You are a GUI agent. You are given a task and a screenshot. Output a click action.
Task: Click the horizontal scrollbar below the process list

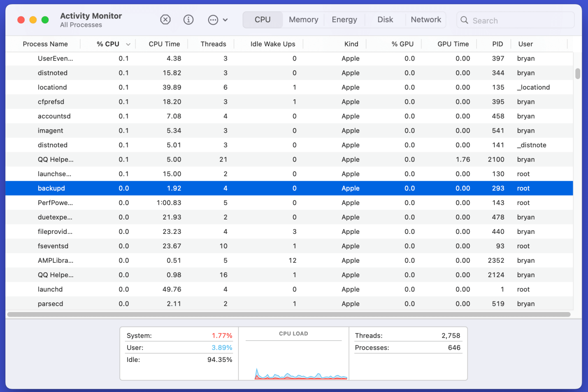288,315
